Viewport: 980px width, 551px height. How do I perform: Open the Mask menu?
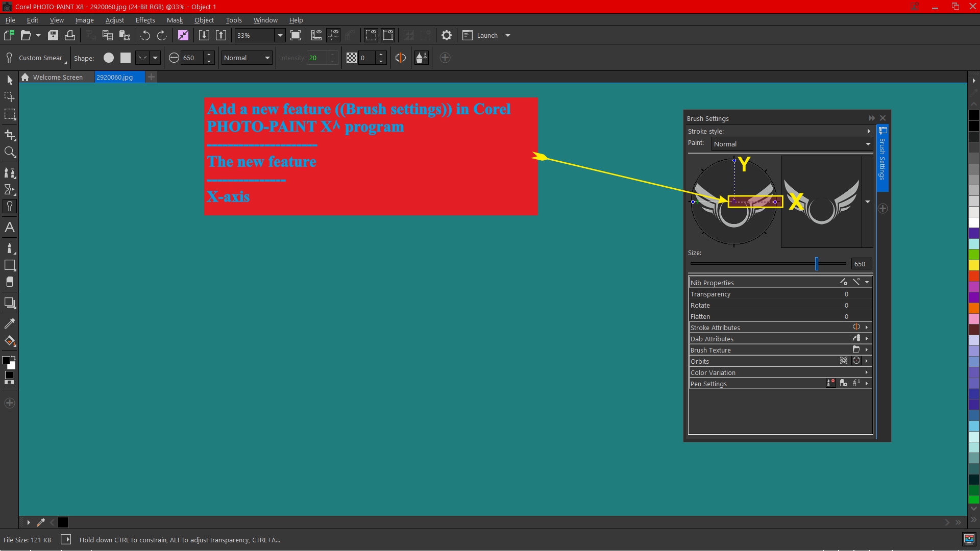(175, 20)
